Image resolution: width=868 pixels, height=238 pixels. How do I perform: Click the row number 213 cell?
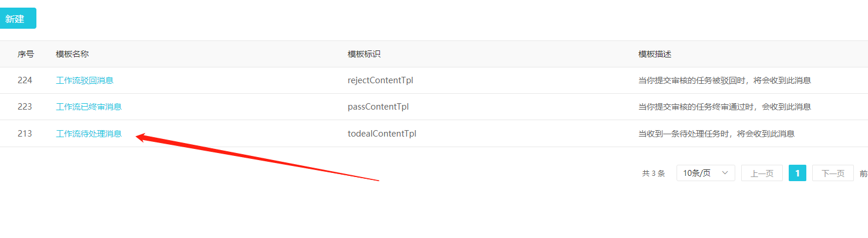(25, 134)
